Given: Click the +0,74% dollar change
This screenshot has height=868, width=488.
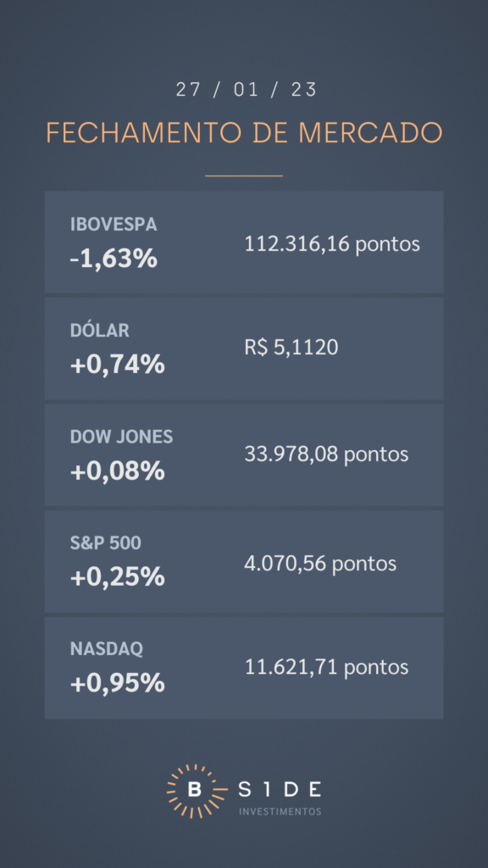Looking at the screenshot, I should pos(117,364).
